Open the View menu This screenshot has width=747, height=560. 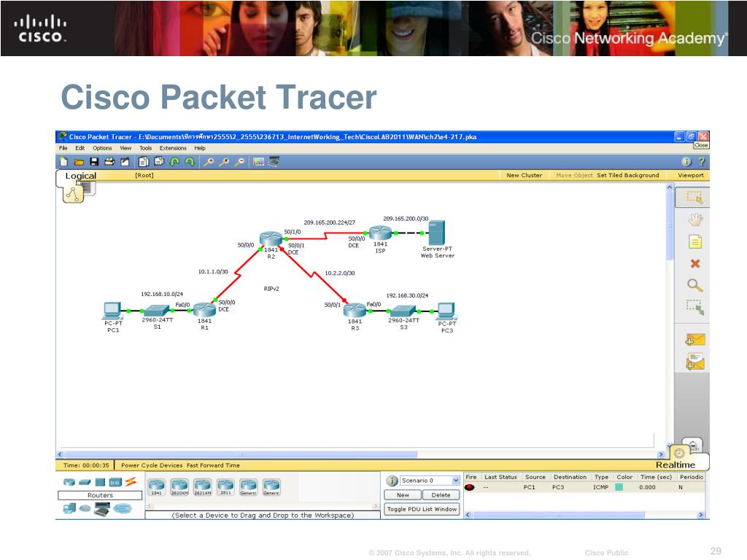125,148
